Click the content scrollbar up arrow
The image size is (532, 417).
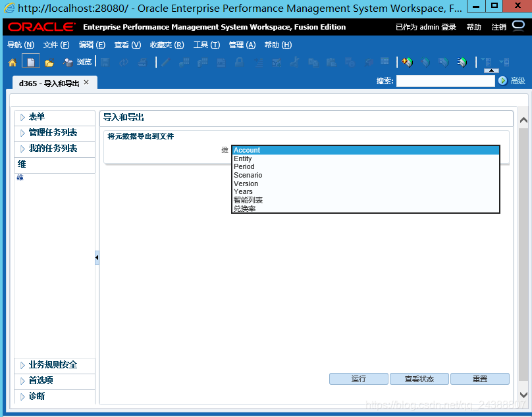(523, 120)
